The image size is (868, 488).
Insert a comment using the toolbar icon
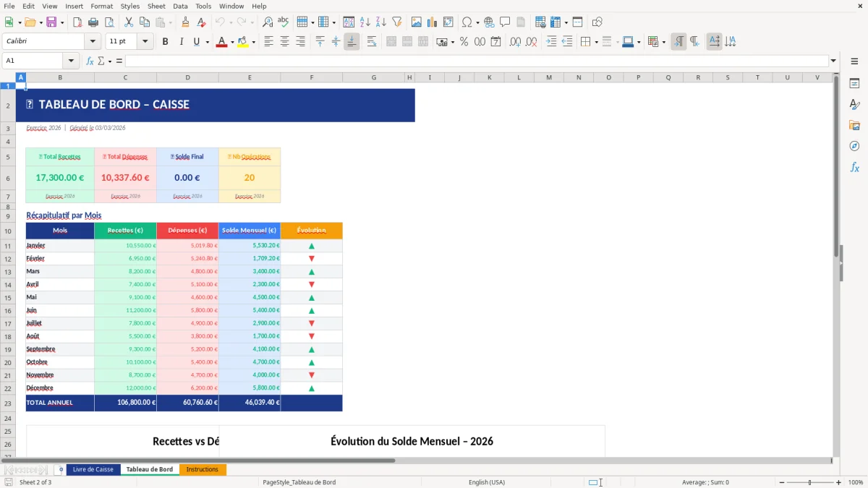[x=506, y=22]
